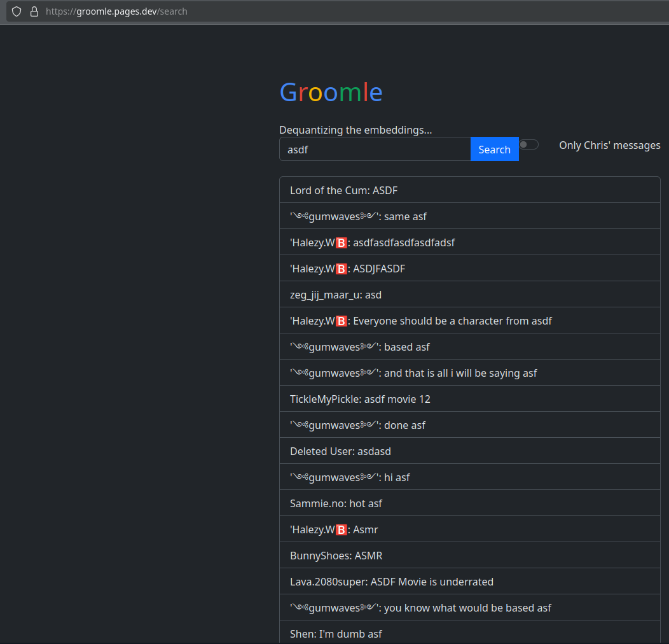The width and height of the screenshot is (669, 644).
Task: Select the ASDJFASDF result row
Action: coord(470,268)
